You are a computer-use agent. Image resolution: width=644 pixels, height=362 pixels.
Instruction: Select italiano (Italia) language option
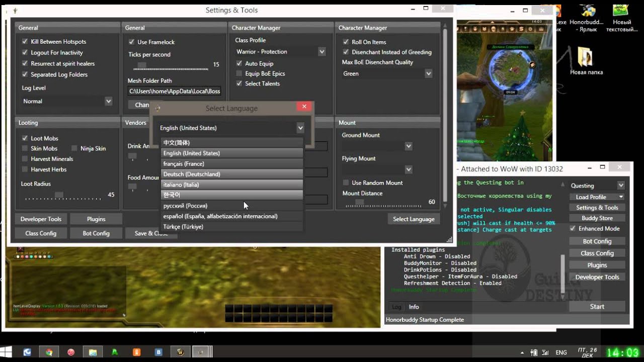[232, 185]
